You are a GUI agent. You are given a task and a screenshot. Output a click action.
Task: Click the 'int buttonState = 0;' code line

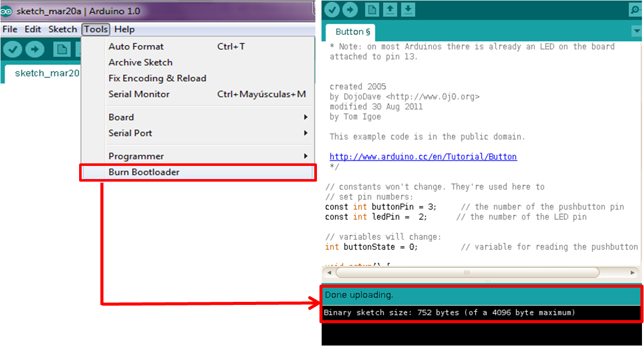click(x=481, y=247)
